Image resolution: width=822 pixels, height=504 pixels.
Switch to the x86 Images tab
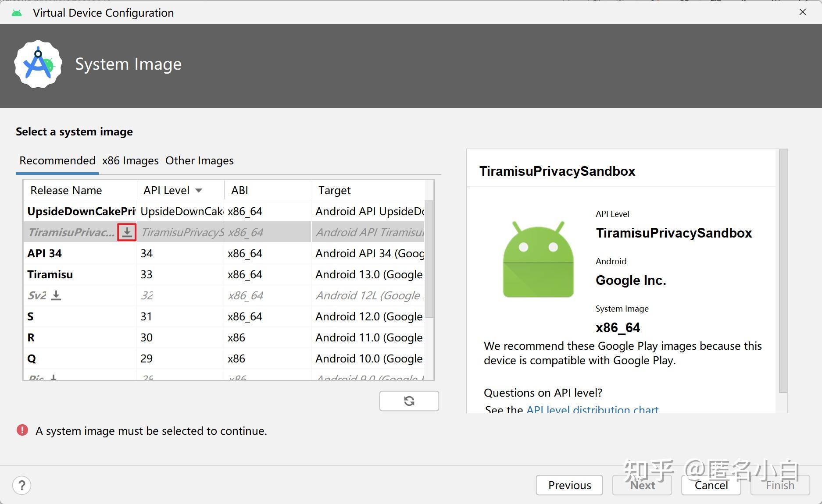click(x=130, y=161)
